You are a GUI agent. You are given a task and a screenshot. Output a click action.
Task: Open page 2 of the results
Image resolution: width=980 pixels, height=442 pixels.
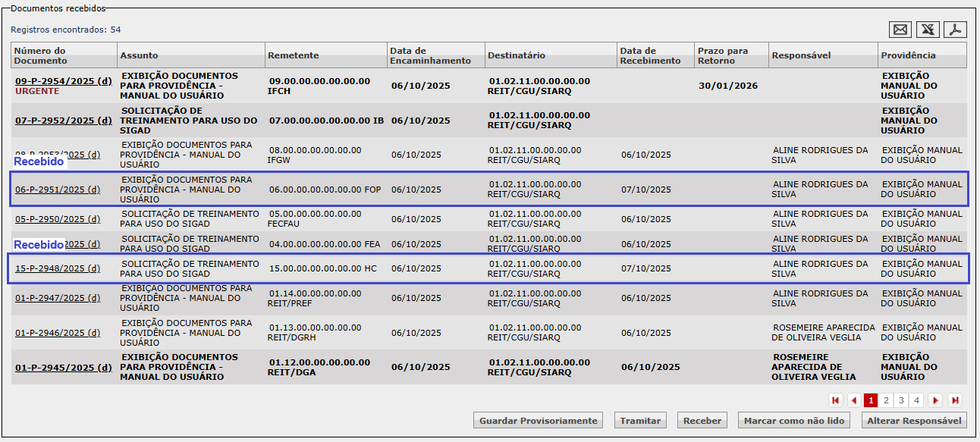click(x=886, y=400)
